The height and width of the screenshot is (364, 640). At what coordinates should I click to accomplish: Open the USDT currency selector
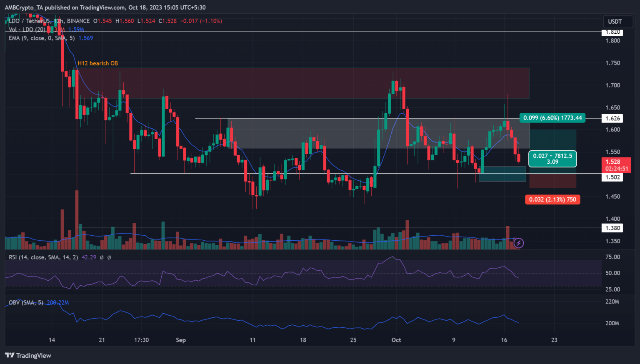615,22
